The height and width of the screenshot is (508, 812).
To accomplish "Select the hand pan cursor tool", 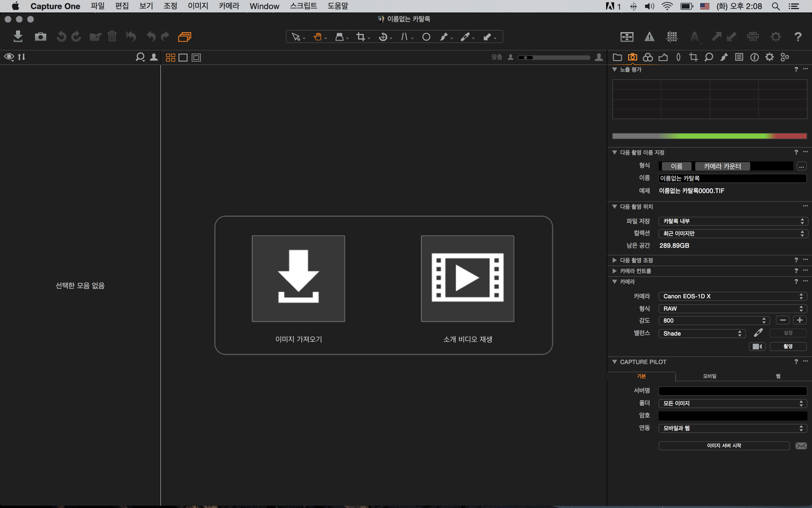I will [x=317, y=37].
